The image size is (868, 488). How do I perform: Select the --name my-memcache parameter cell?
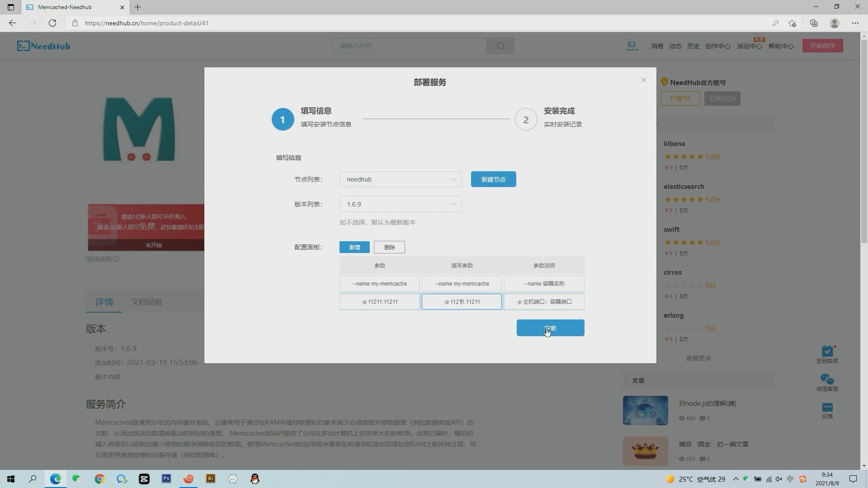pyautogui.click(x=379, y=284)
